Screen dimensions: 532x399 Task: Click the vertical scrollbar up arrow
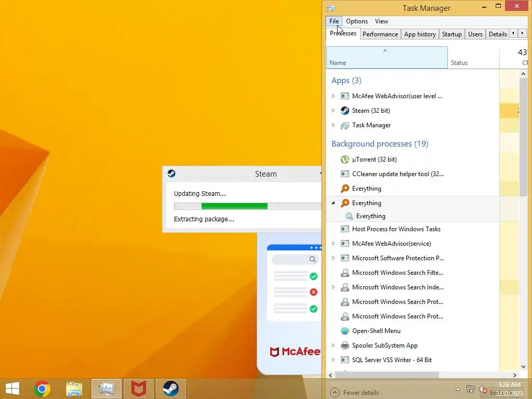(x=523, y=74)
